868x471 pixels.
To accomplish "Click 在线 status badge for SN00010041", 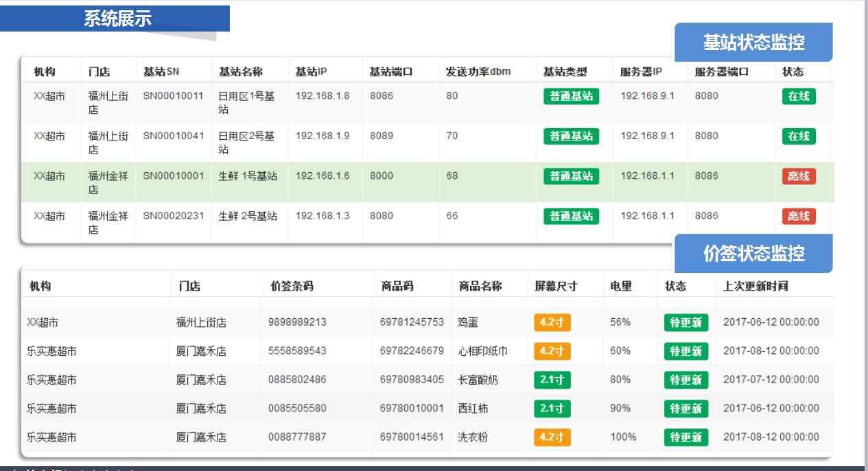I will [799, 136].
